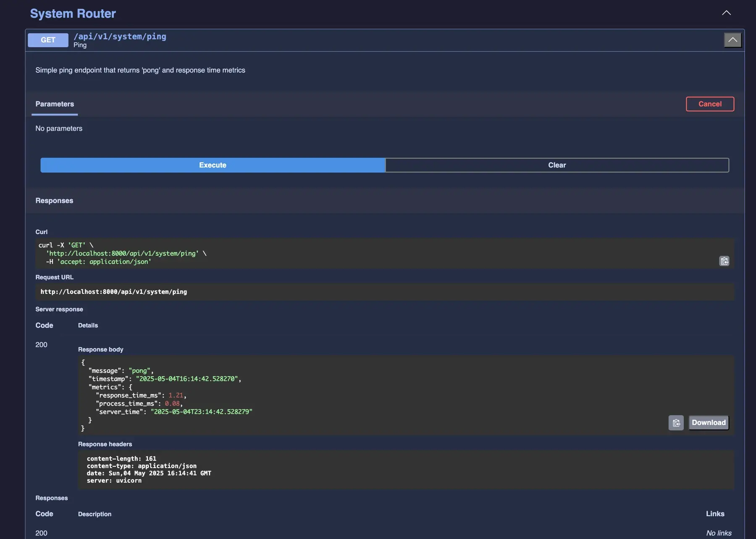Copy the curl command to clipboard

click(724, 261)
